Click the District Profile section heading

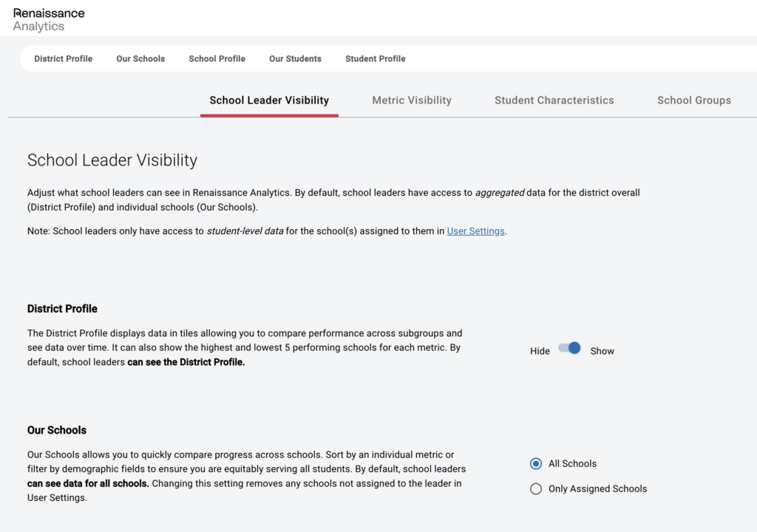[62, 309]
